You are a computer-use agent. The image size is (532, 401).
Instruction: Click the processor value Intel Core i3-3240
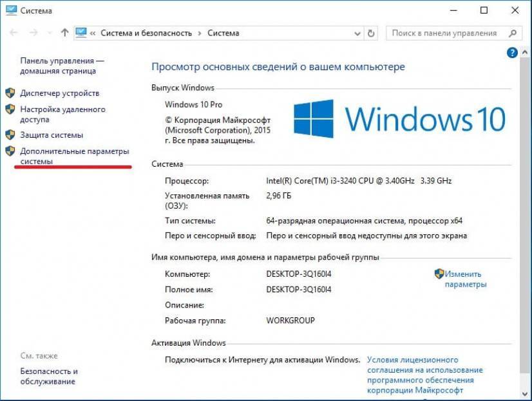(359, 181)
